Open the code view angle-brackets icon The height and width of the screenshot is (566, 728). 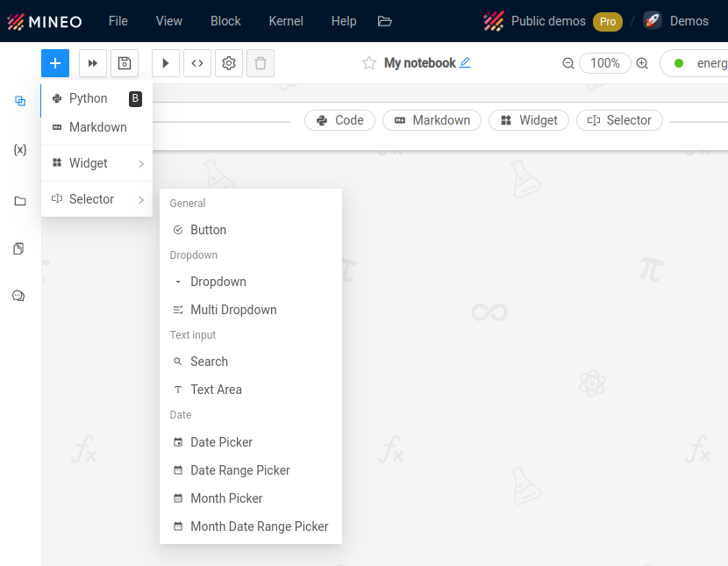click(197, 63)
